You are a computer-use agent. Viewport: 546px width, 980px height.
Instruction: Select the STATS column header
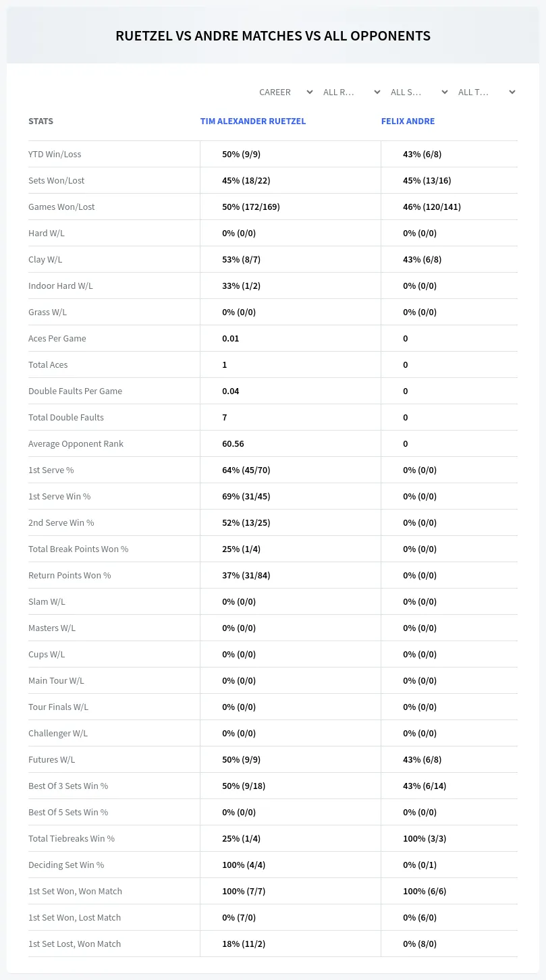click(40, 121)
